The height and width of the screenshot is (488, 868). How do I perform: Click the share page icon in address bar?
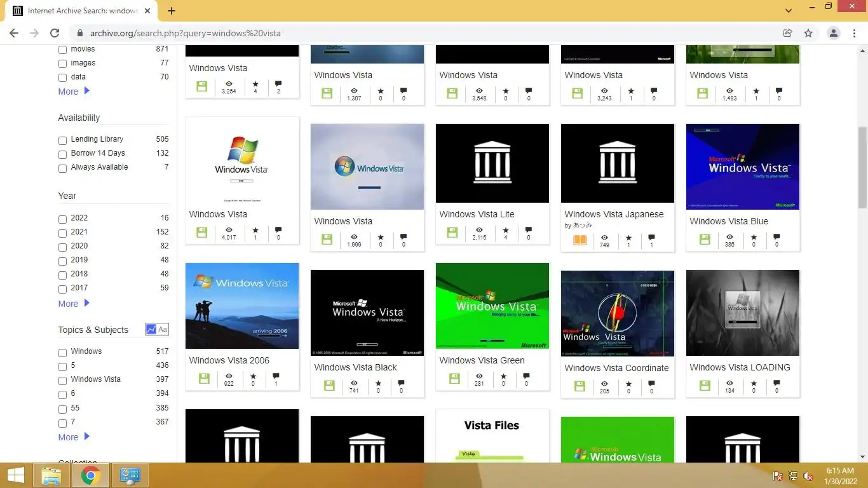[x=788, y=33]
